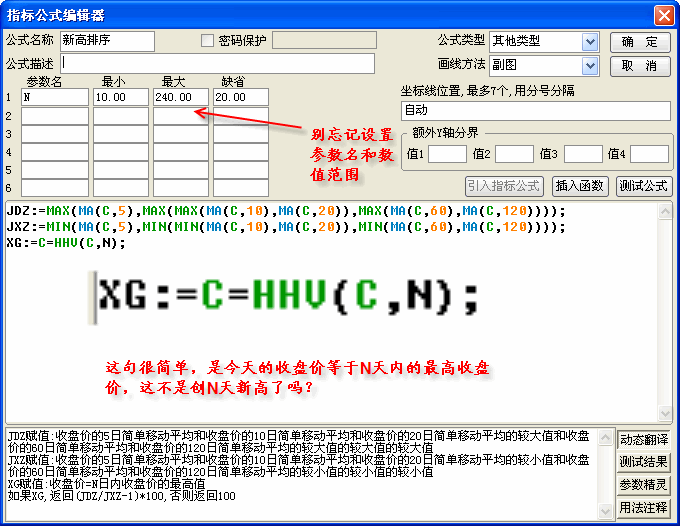
Task: Click the translation panel scroll-up arrow
Action: [605, 437]
